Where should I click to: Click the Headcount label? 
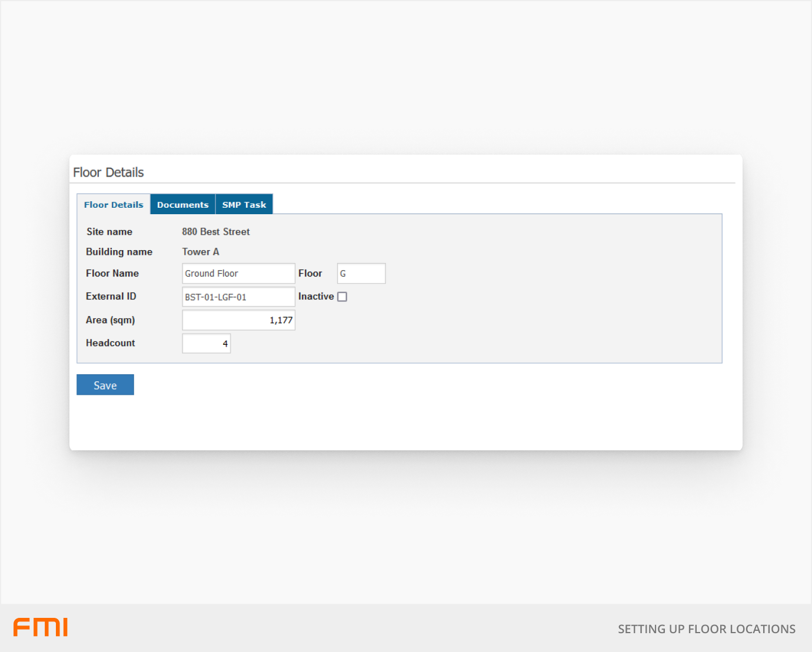tap(110, 343)
